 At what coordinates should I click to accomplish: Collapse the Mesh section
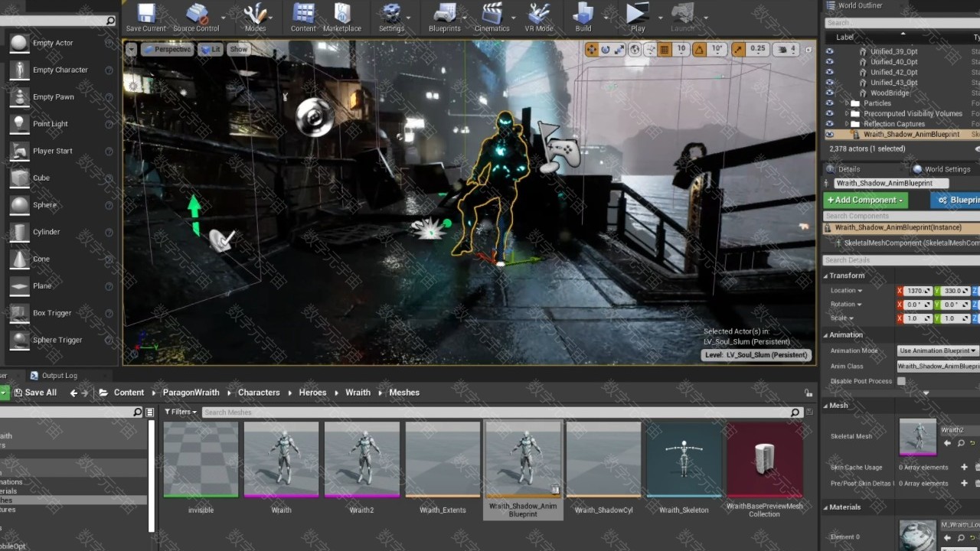(826, 406)
